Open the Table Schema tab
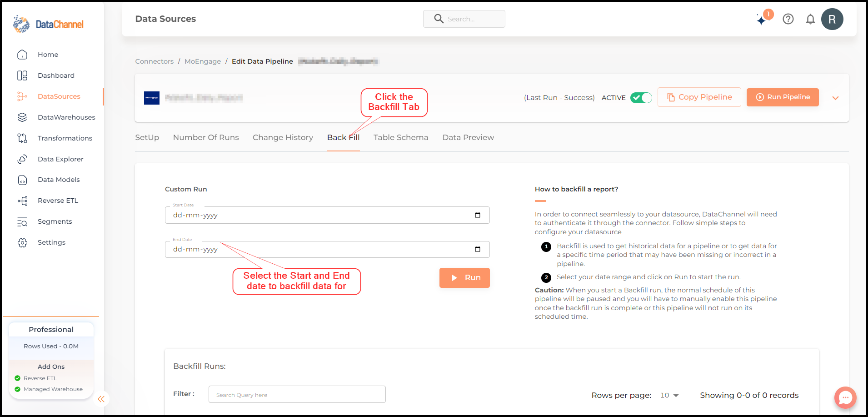This screenshot has height=417, width=868. point(401,137)
